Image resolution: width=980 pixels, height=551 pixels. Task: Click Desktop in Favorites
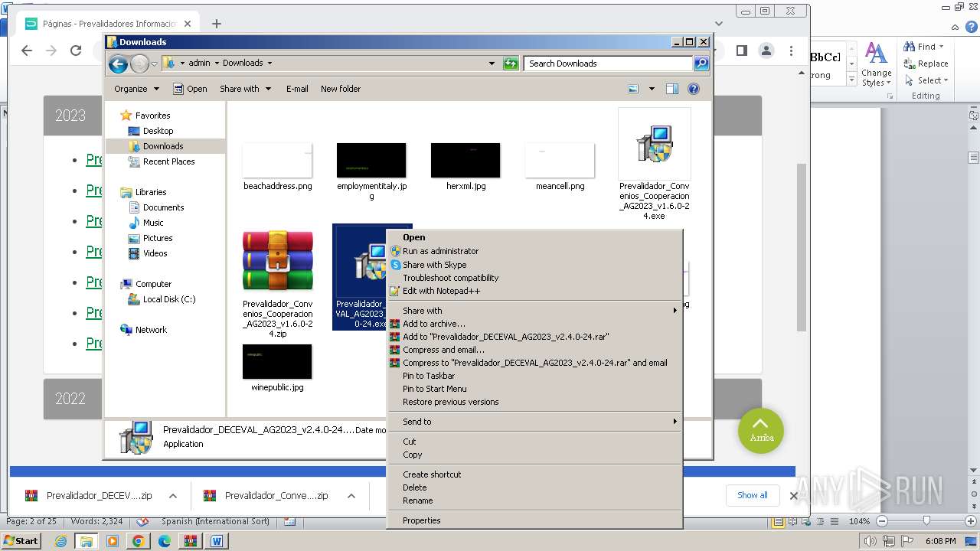click(x=158, y=131)
